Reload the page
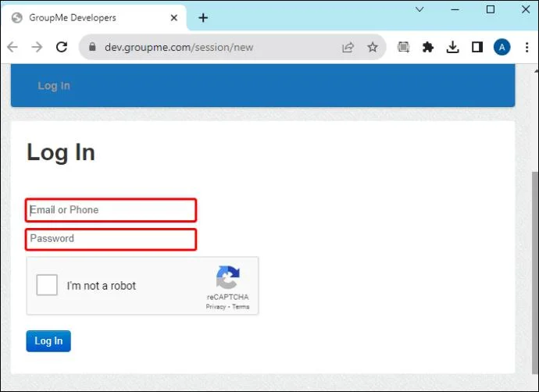 (x=62, y=47)
